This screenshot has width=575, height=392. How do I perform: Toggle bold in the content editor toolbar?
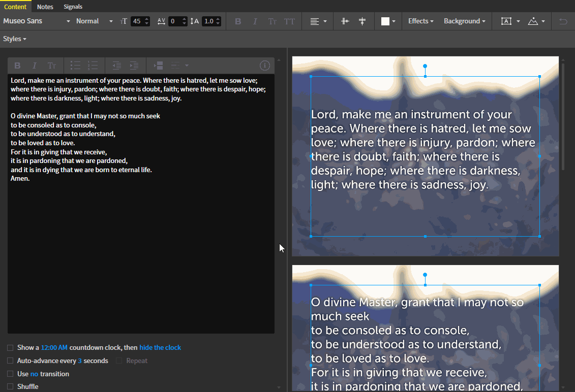tap(17, 66)
